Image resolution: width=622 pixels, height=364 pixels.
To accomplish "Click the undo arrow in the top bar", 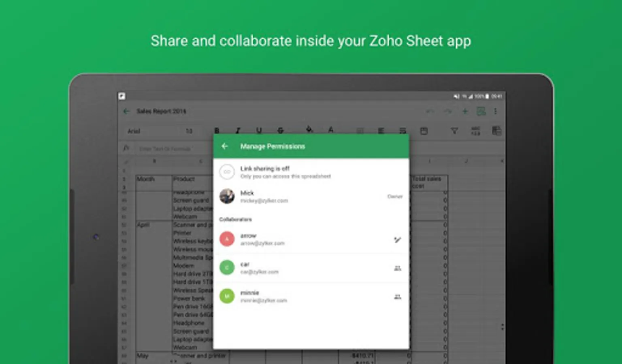I will point(430,111).
